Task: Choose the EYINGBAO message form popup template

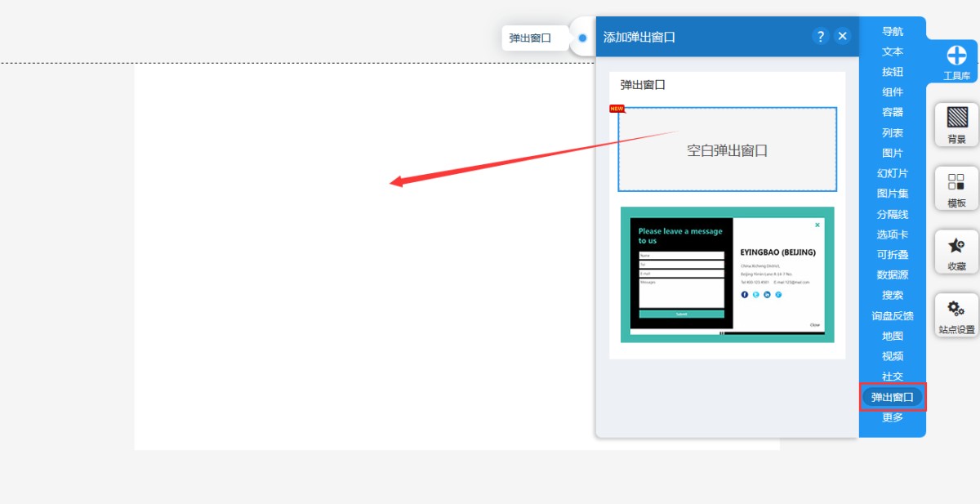Action: tap(728, 274)
